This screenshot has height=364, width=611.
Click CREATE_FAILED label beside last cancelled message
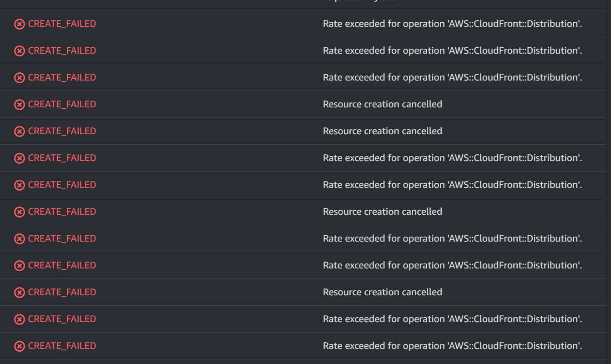pyautogui.click(x=62, y=292)
